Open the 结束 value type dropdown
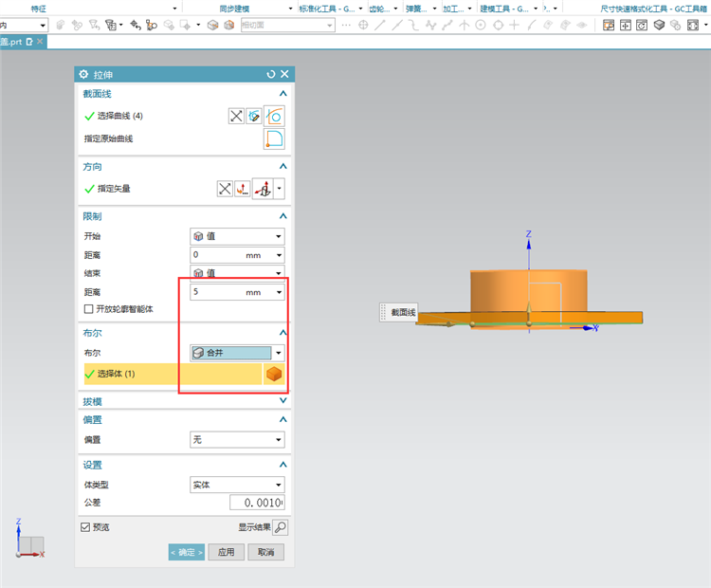The image size is (711, 588). point(237,273)
